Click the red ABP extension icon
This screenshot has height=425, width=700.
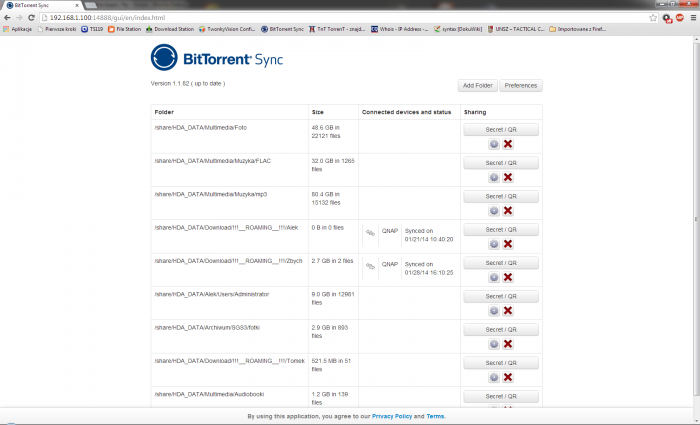pos(679,18)
